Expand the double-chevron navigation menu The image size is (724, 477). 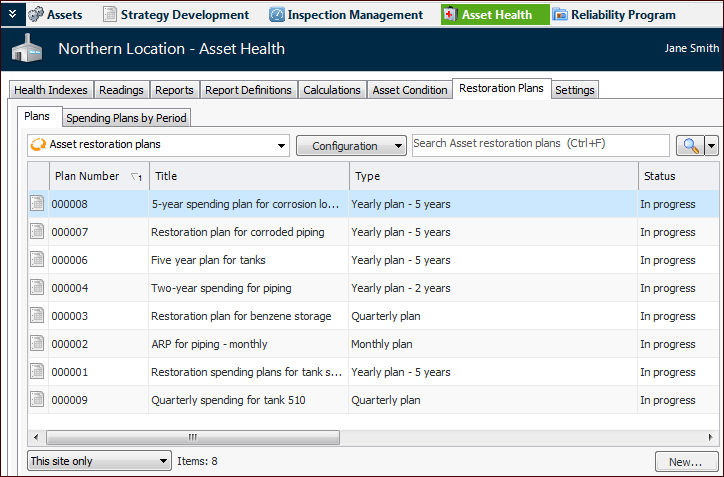pos(11,15)
